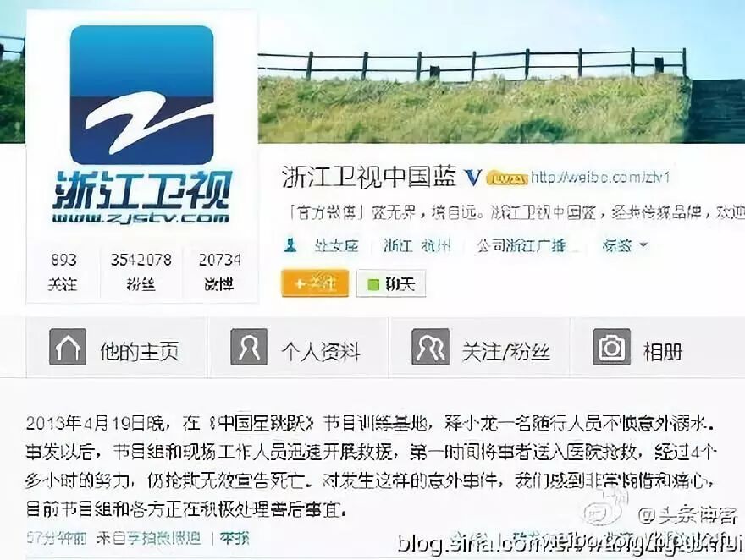Click the user profile icon beside 处女座
This screenshot has height=560, width=745.
290,245
